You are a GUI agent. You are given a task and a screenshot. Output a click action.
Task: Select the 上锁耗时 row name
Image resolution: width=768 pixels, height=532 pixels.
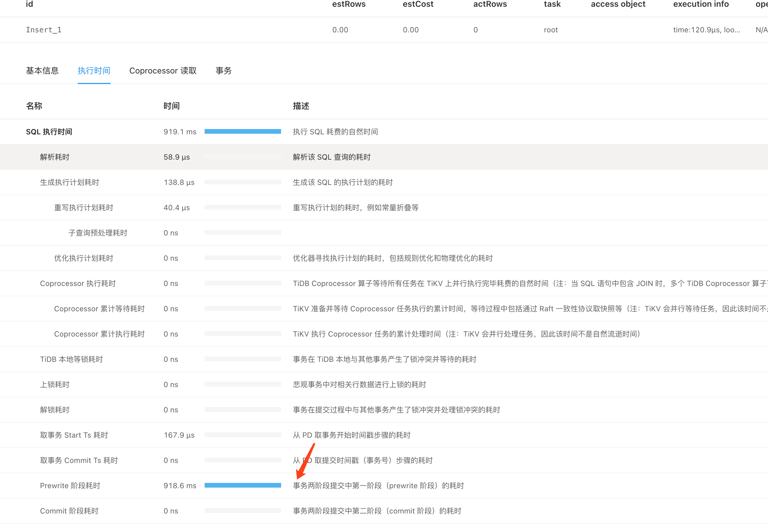click(55, 385)
